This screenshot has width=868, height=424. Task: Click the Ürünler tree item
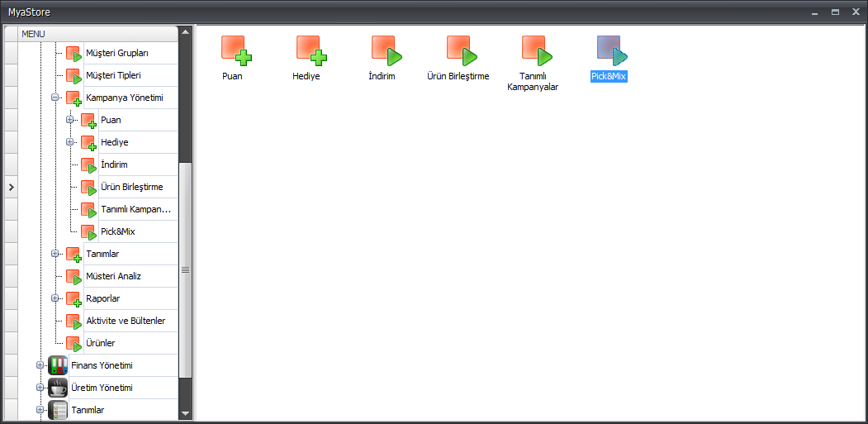tap(100, 343)
